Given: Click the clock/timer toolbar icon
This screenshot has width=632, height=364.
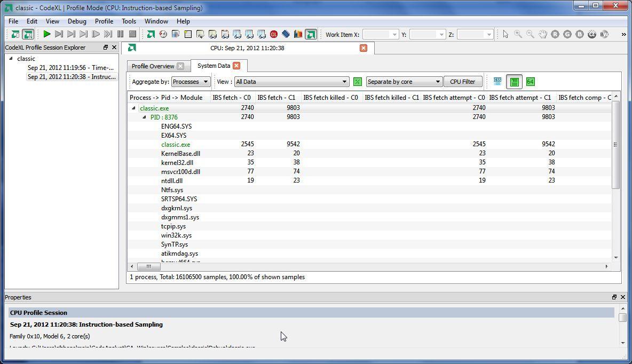Looking at the screenshot, I should click(163, 34).
